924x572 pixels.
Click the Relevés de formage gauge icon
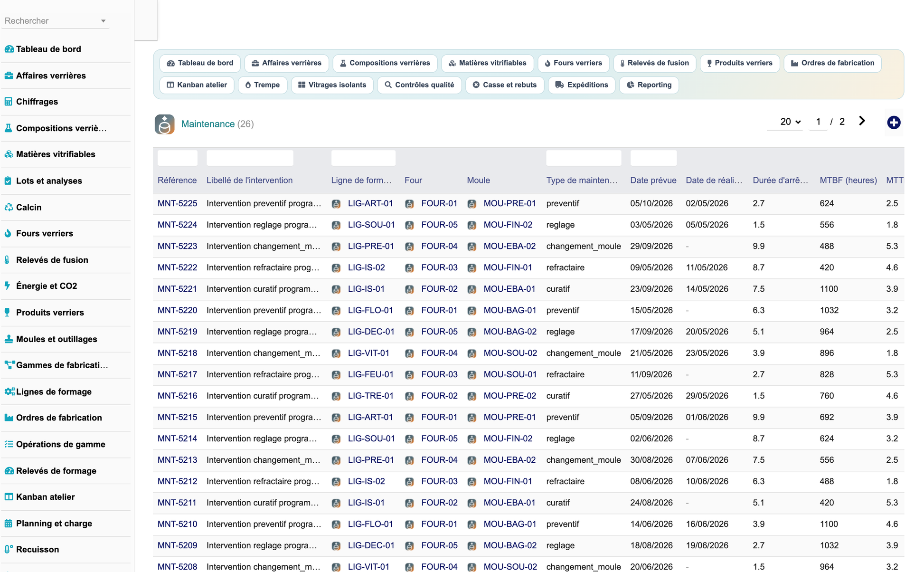(9, 471)
